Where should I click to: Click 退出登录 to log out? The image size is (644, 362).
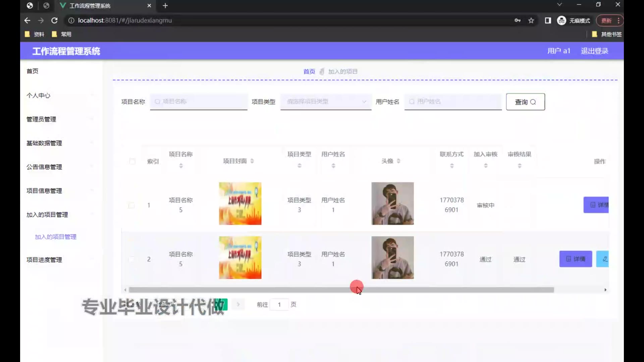point(594,51)
